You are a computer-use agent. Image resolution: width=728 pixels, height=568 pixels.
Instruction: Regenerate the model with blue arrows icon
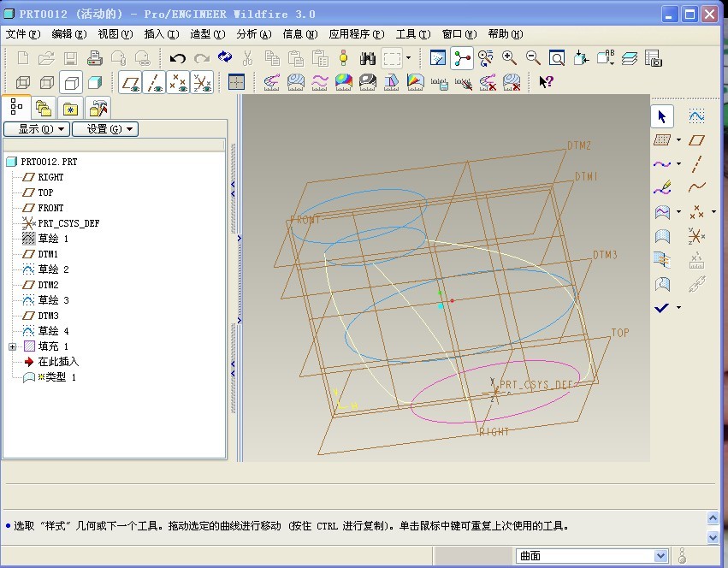[225, 57]
